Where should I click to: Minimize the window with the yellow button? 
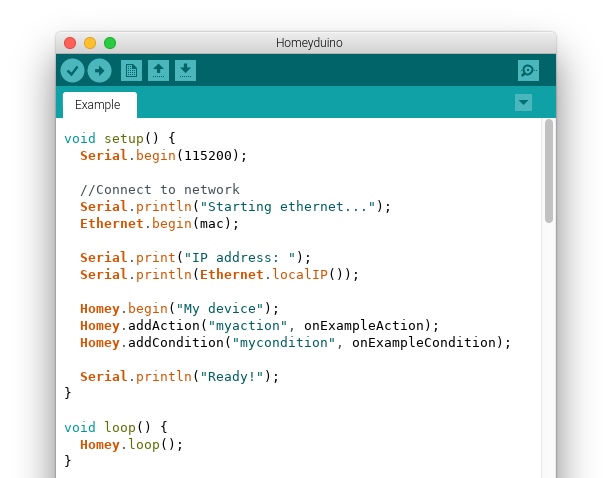(90, 43)
